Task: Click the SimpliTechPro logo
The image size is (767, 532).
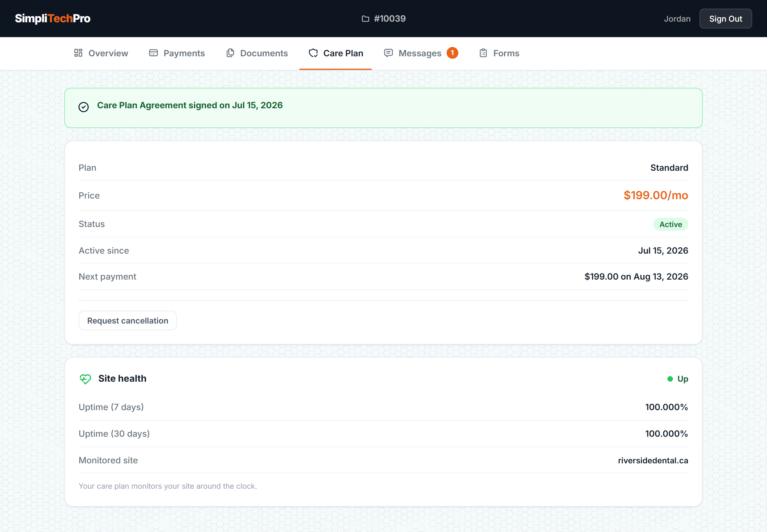Action: click(53, 19)
